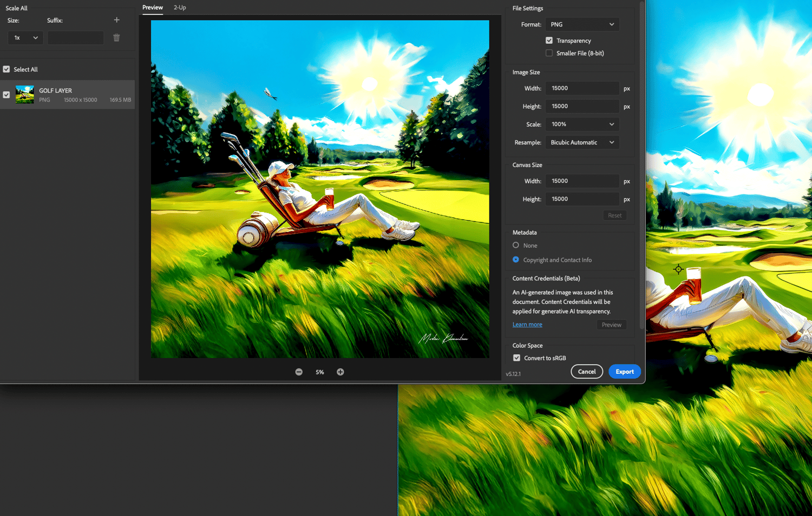Image resolution: width=812 pixels, height=516 pixels.
Task: Zoom in the preview with plus icon
Action: pyautogui.click(x=340, y=372)
